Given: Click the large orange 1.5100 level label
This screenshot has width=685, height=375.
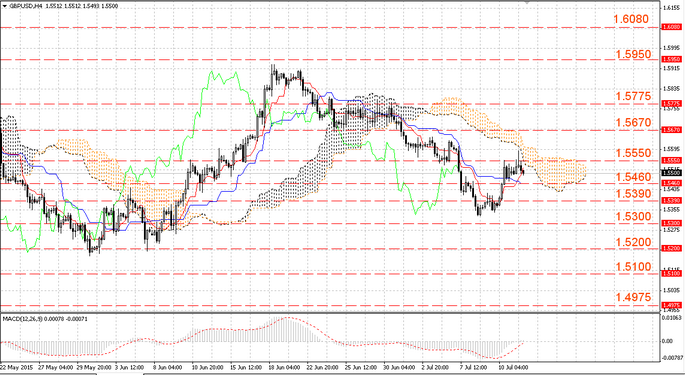Looking at the screenshot, I should pos(633,267).
